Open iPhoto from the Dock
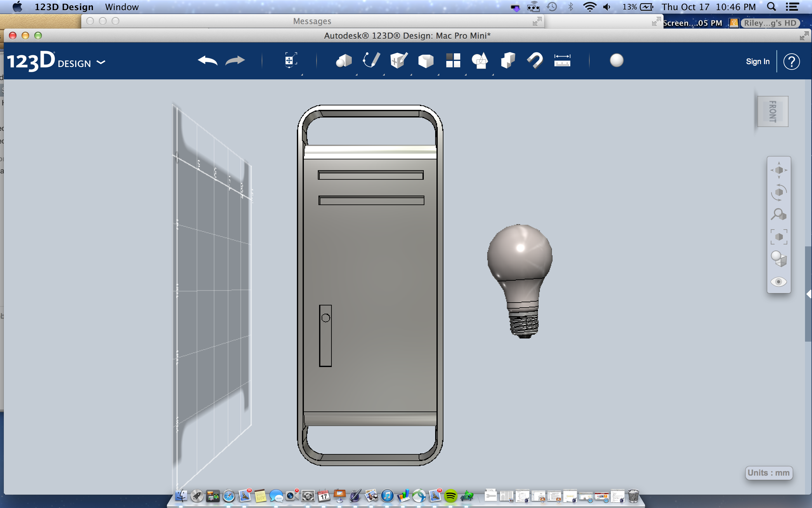 (371, 496)
